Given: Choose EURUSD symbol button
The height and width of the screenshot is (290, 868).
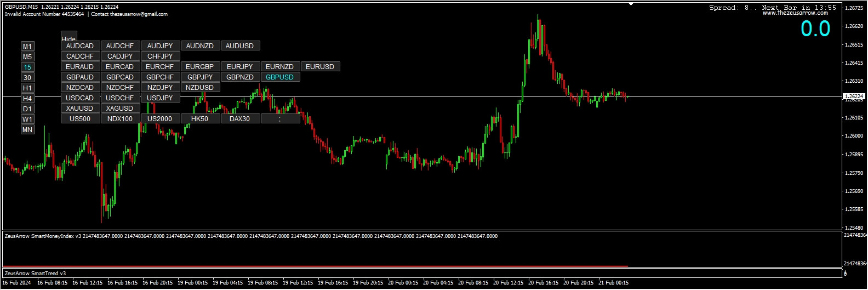Looking at the screenshot, I should click(320, 67).
